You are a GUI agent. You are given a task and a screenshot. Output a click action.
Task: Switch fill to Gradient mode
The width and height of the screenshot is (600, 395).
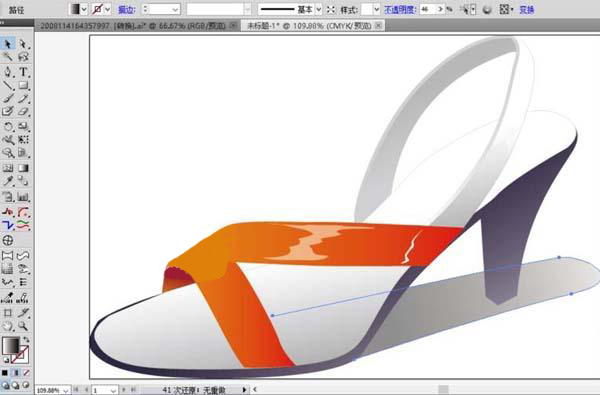pos(16,372)
